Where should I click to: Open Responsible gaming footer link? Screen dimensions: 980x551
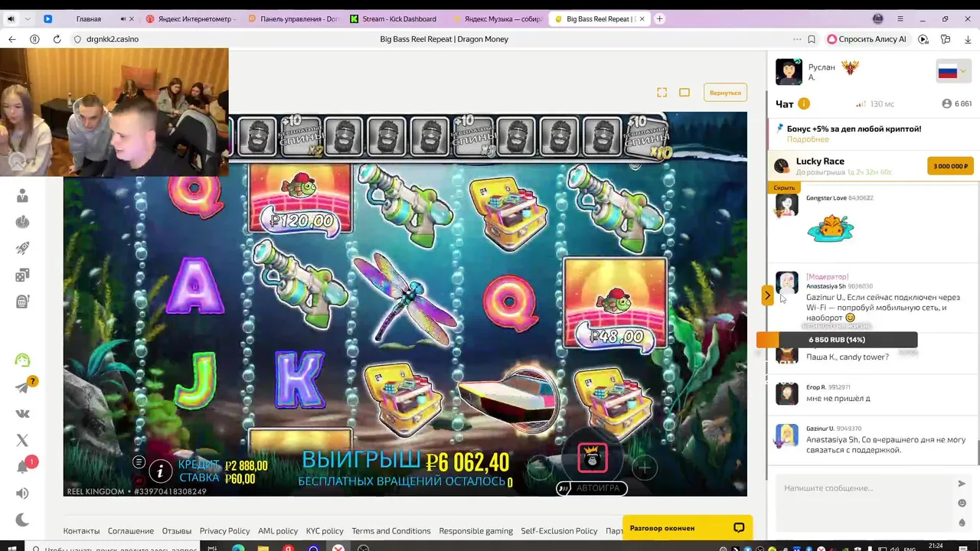click(x=475, y=531)
